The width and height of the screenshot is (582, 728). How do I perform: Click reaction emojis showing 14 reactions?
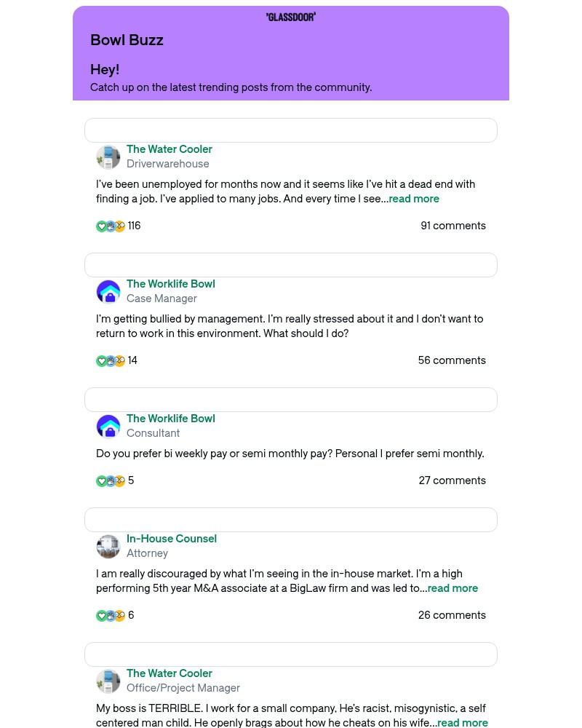[x=111, y=361]
